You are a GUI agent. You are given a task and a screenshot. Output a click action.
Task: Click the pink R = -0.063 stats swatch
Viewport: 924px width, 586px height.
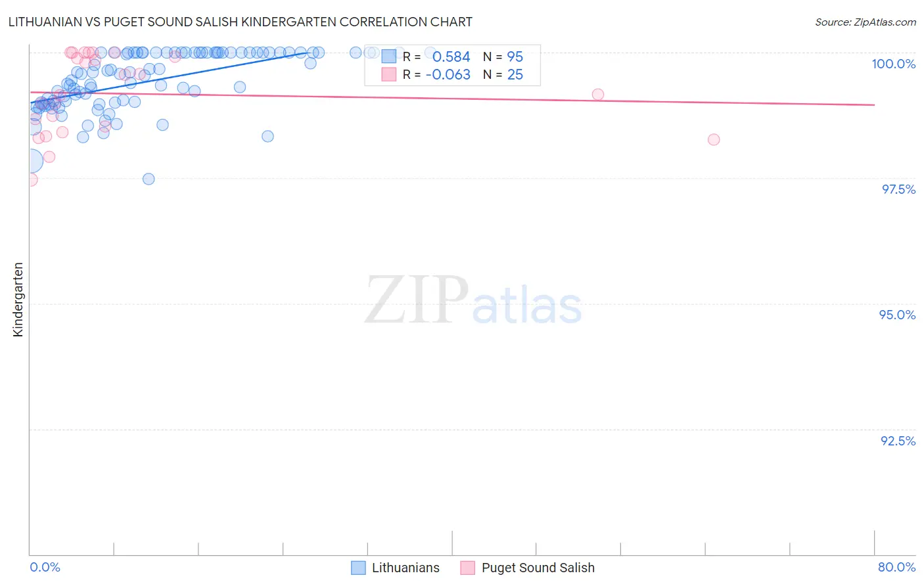[x=389, y=74]
